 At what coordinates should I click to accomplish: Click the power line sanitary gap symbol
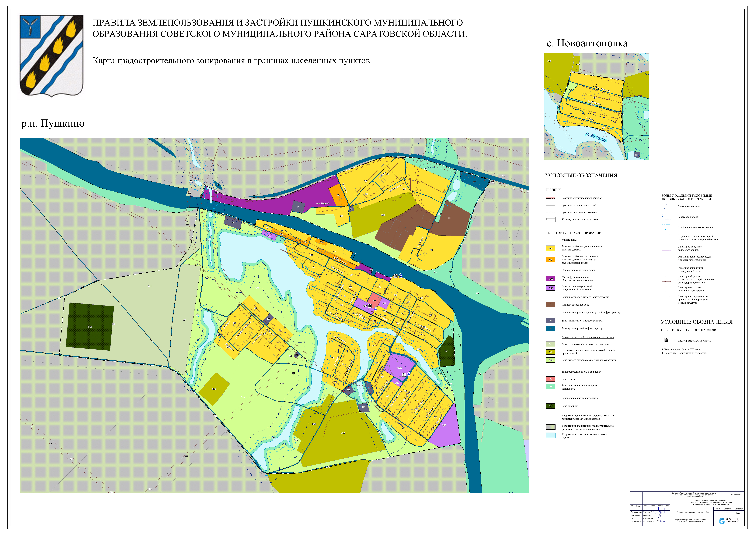point(666,289)
